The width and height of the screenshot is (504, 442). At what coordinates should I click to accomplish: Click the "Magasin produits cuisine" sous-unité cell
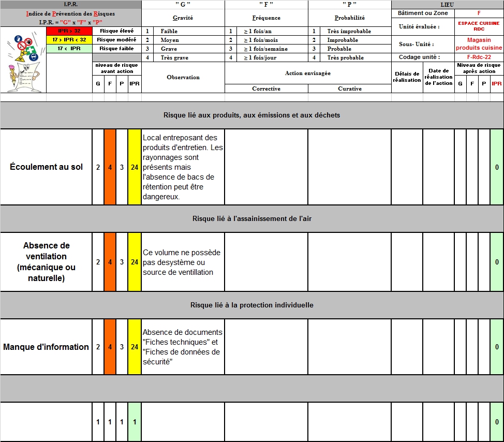[479, 44]
